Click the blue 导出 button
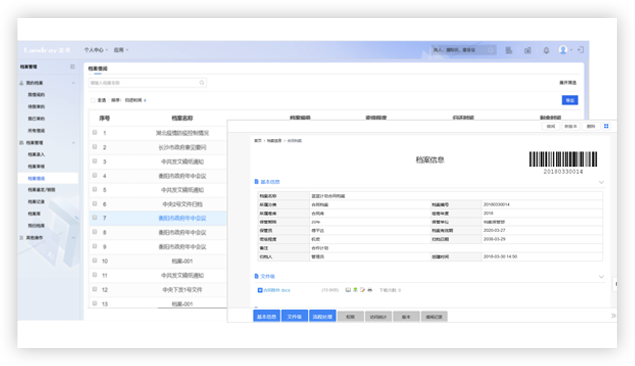Screen dimensions: 635x366 (570, 100)
